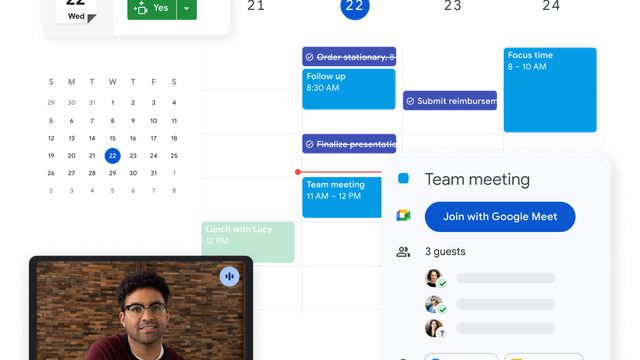This screenshot has height=360, width=640.
Task: Click the current time red marker dot
Action: coord(298,172)
